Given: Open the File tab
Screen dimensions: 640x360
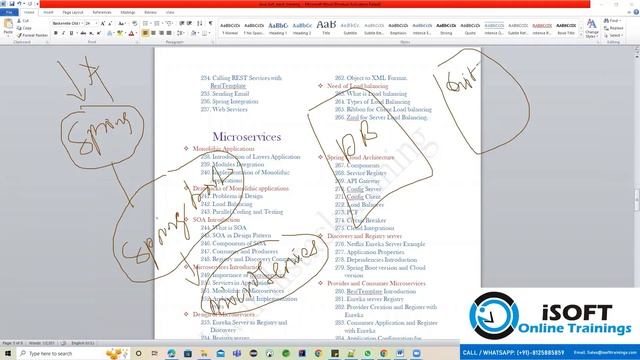Looking at the screenshot, I should (9, 13).
